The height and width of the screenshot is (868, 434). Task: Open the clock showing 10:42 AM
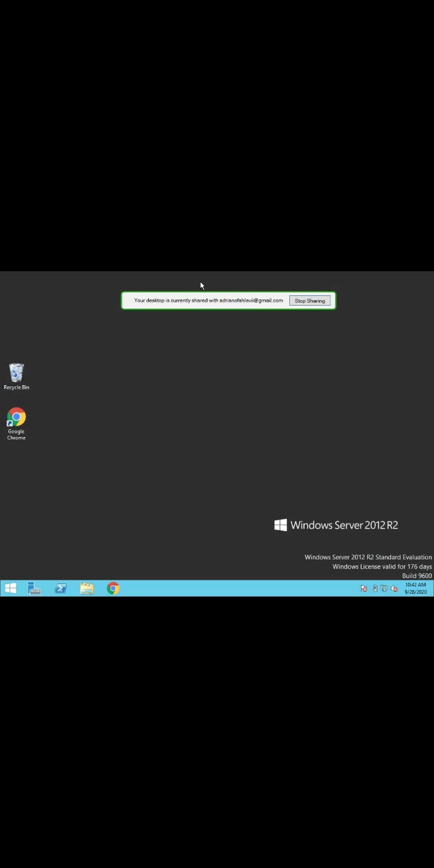pos(415,588)
